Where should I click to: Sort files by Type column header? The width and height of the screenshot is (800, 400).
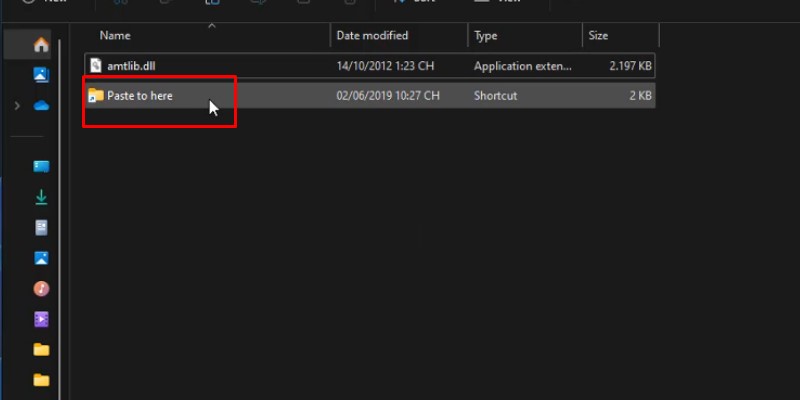(486, 36)
